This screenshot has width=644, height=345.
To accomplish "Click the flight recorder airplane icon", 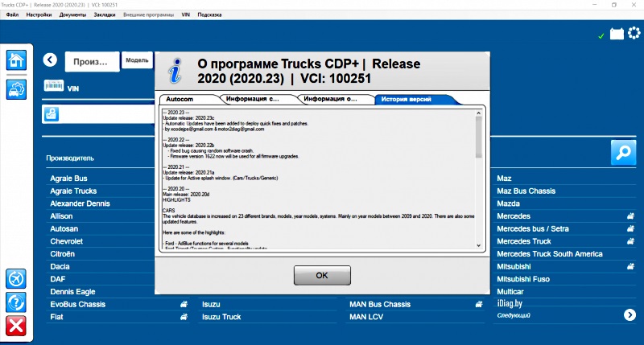I will [x=16, y=278].
